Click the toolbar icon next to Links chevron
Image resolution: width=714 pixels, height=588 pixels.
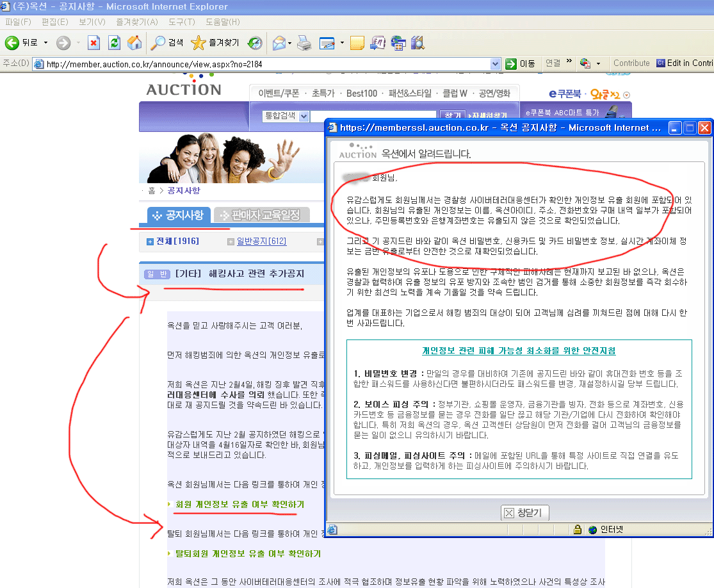585,63
